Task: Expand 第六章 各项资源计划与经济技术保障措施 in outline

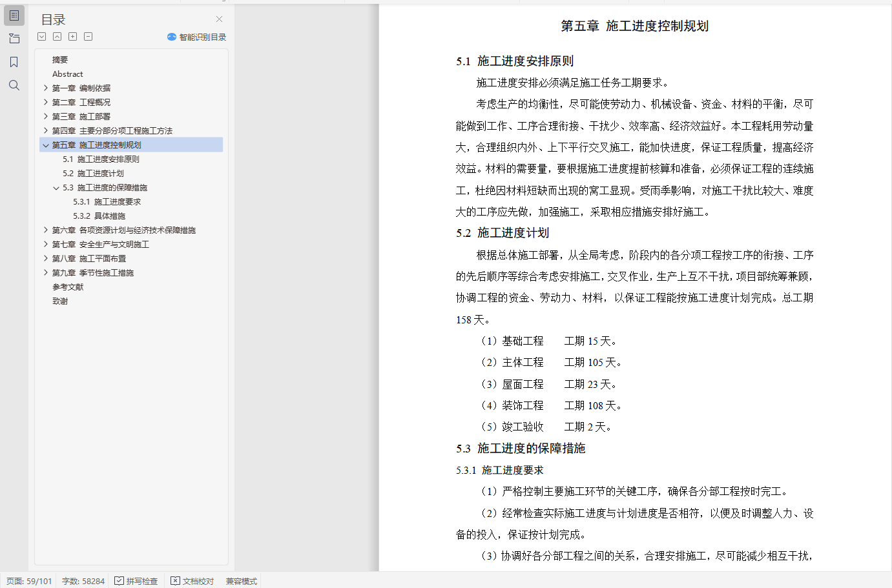Action: [46, 230]
